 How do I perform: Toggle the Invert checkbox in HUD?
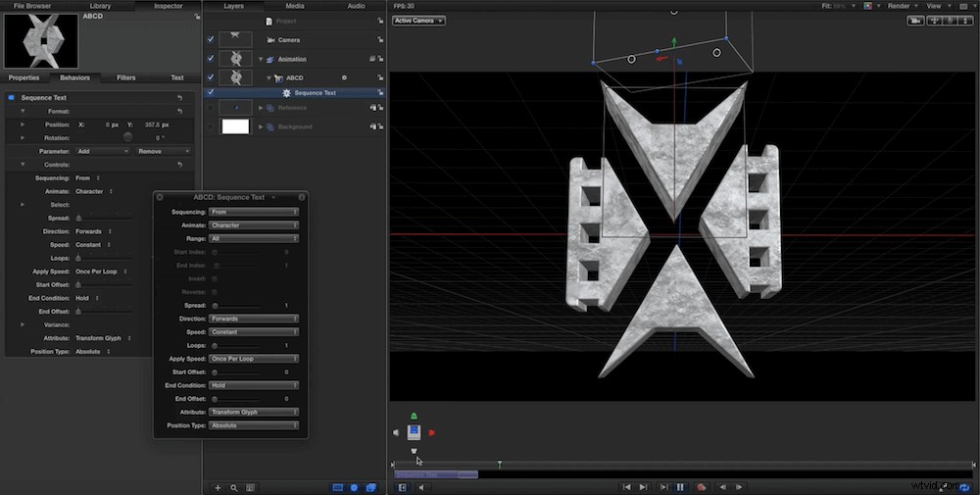pos(215,278)
